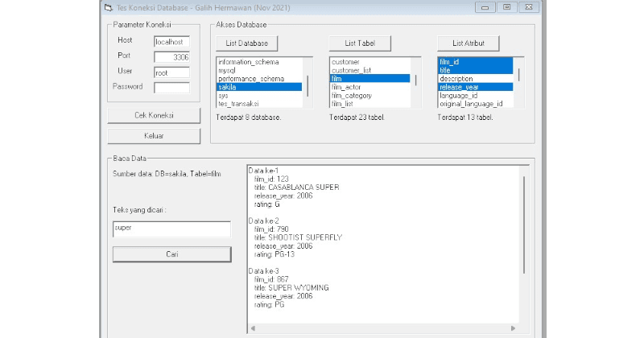Select sys in database list

(x=259, y=96)
